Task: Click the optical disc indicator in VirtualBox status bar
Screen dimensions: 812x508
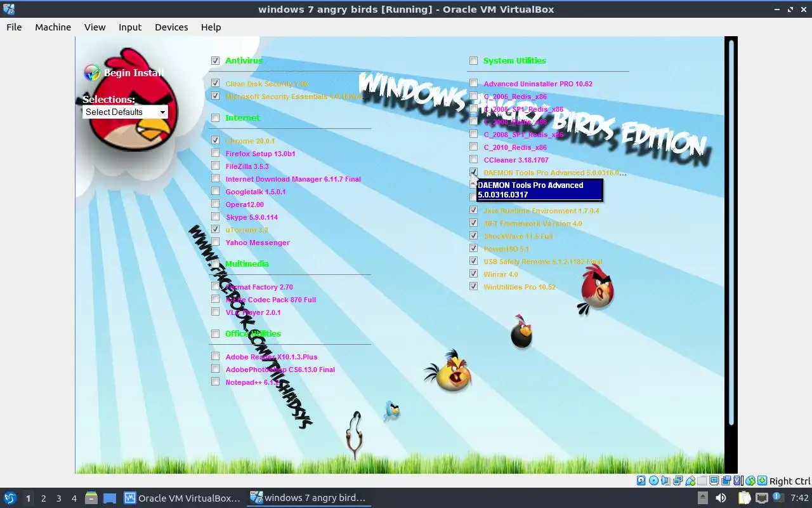Action: coord(654,481)
